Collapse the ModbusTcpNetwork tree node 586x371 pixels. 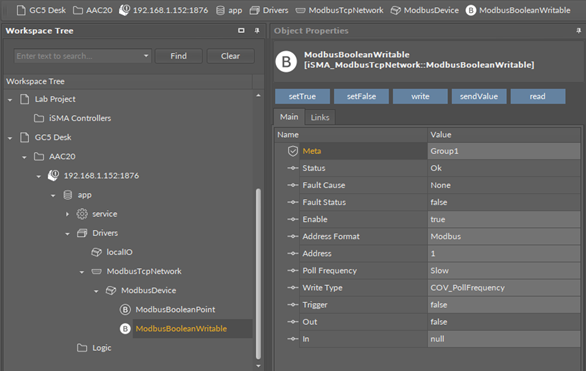pos(82,272)
